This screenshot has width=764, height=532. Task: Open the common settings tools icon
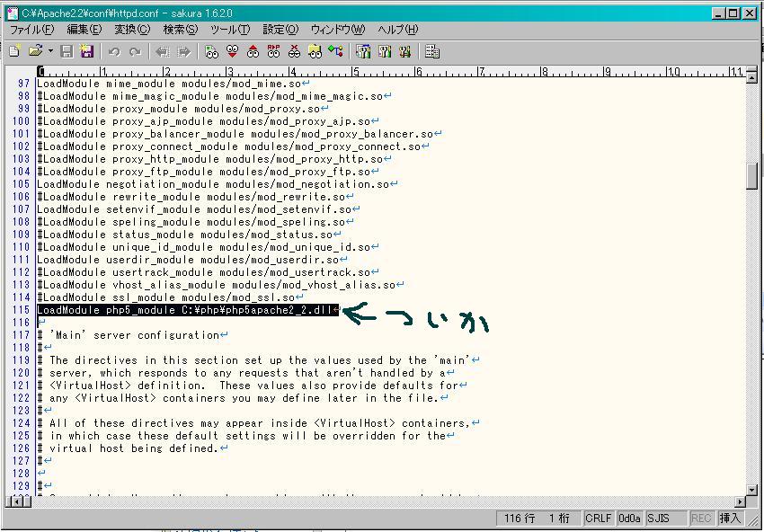(x=404, y=51)
